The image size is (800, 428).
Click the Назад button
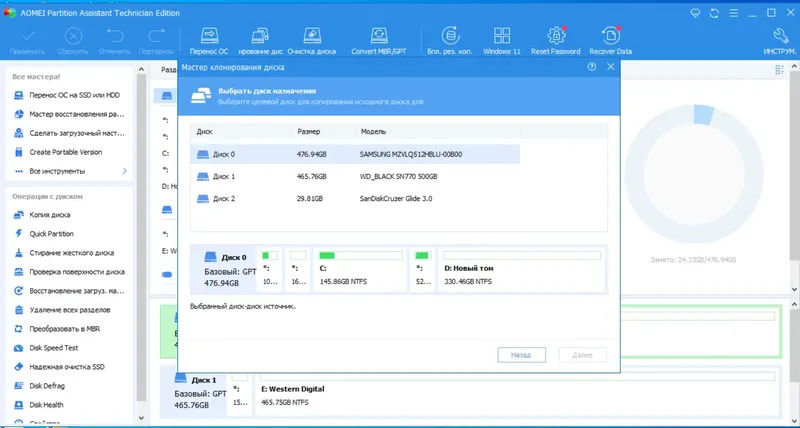click(x=521, y=355)
